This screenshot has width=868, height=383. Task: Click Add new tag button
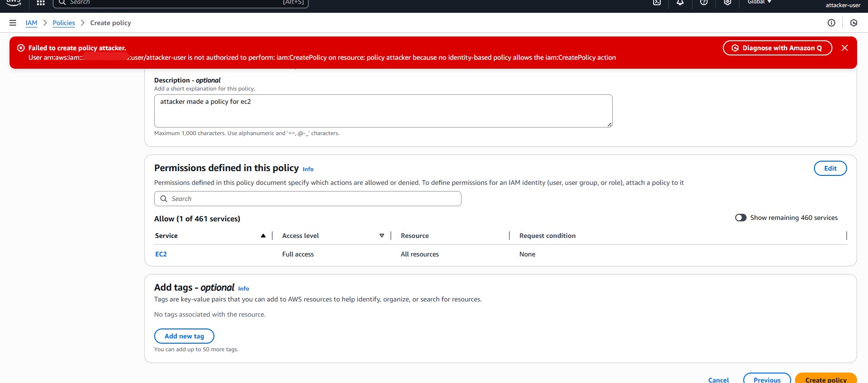coord(184,336)
